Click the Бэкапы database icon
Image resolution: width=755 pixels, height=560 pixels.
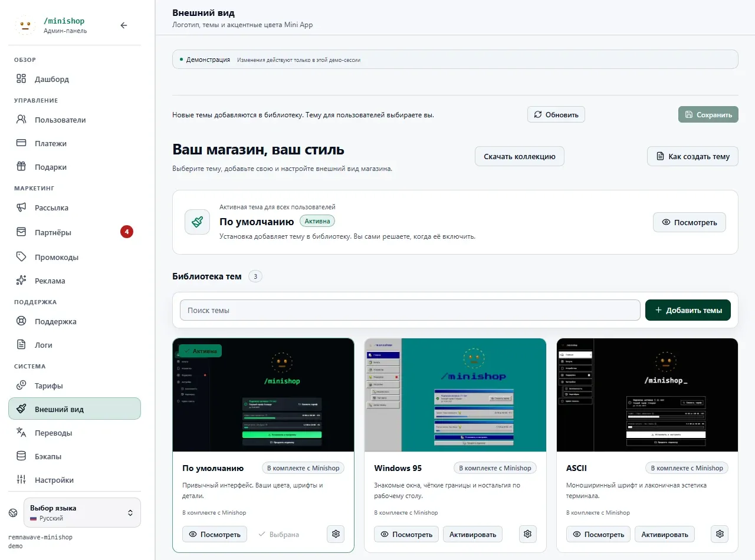click(21, 456)
